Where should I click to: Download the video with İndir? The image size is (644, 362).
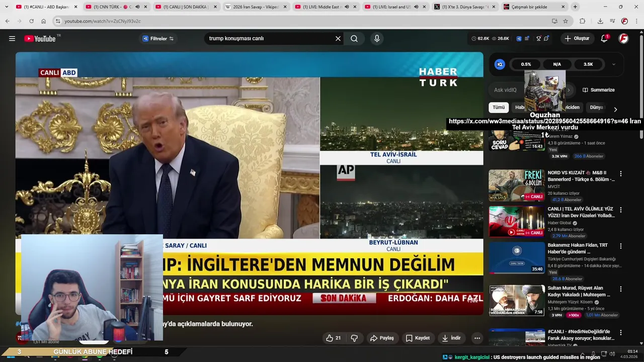(451, 338)
